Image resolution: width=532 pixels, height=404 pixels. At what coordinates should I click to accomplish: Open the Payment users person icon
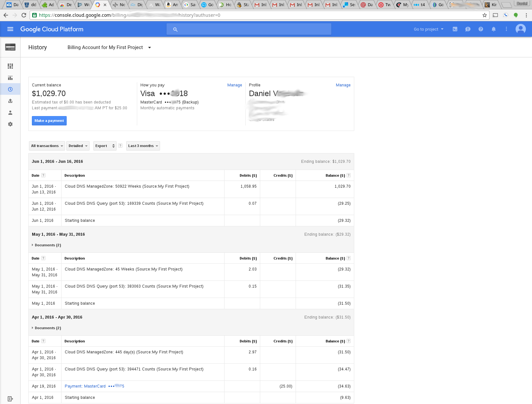[x=10, y=113]
